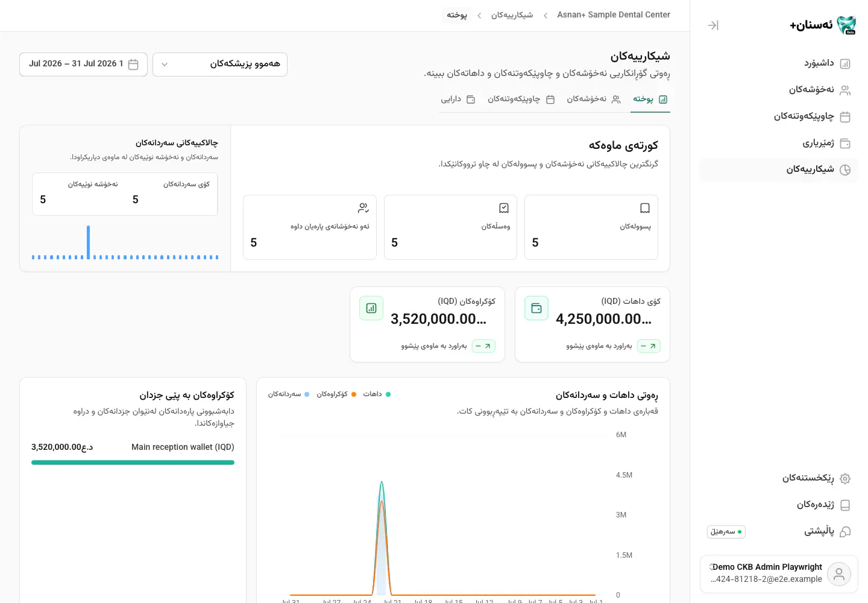Open the 1 Jul 2026 – 31 Jul 2026 date picker
Viewport: 868px width, 603px height.
(x=83, y=64)
